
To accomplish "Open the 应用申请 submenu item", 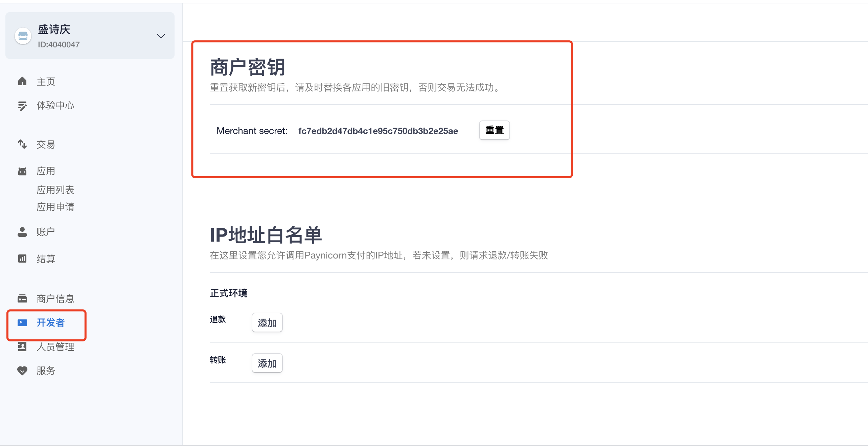I will 55,207.
